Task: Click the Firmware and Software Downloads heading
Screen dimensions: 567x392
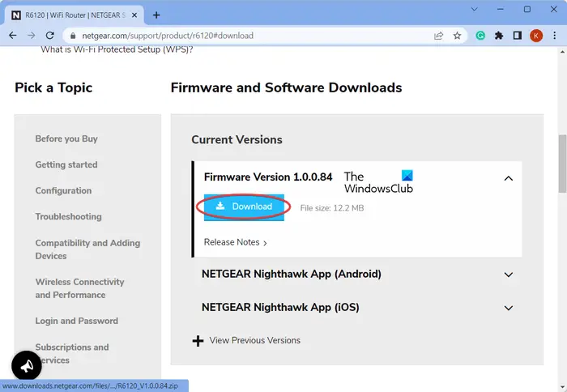Action: point(286,87)
